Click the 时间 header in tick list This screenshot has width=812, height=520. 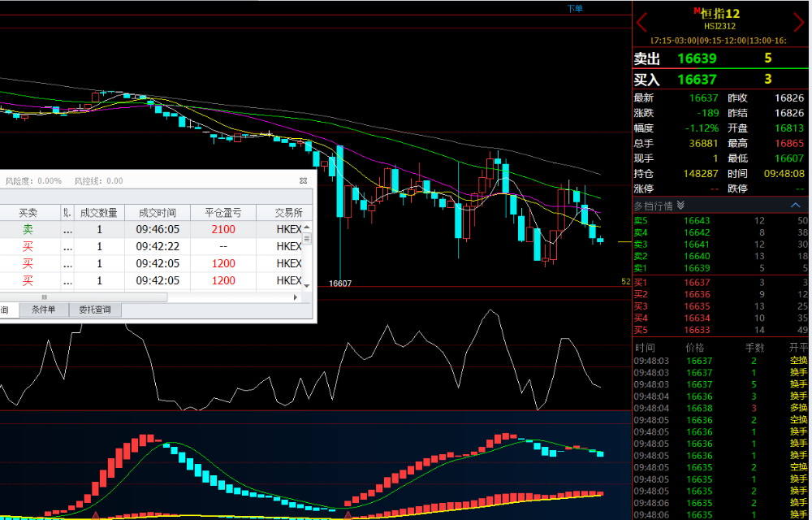[645, 348]
